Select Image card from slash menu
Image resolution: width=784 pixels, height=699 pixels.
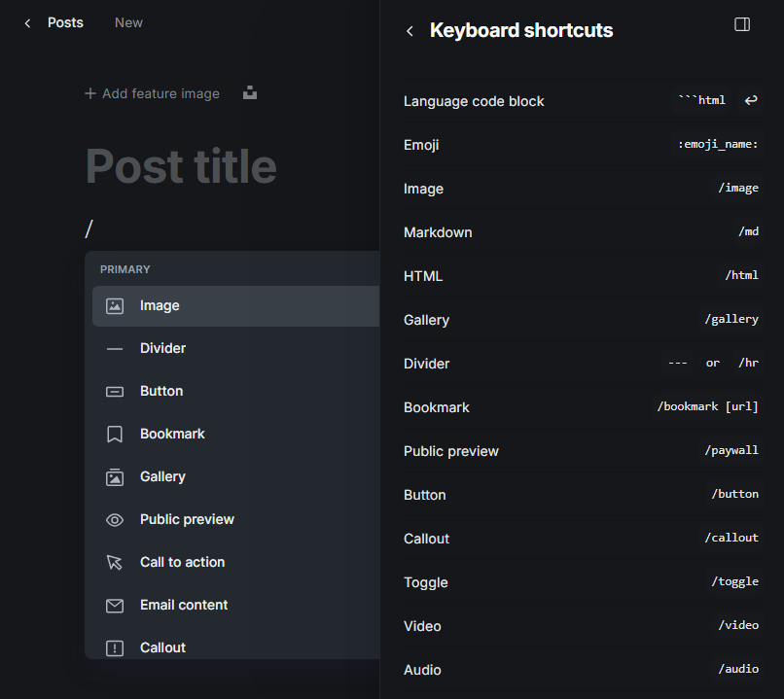coord(160,305)
